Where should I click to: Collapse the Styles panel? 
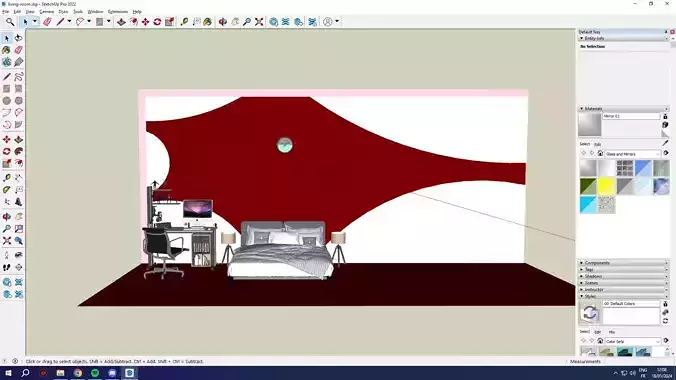(623, 296)
